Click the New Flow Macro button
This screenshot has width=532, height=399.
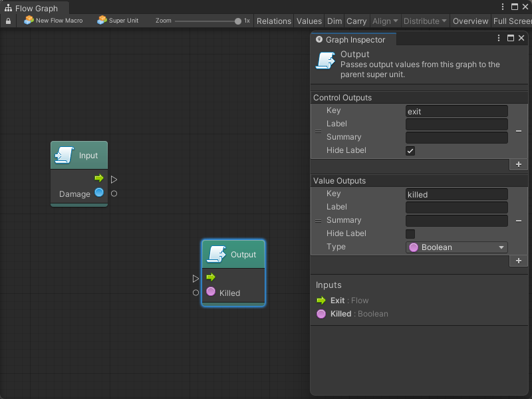53,21
